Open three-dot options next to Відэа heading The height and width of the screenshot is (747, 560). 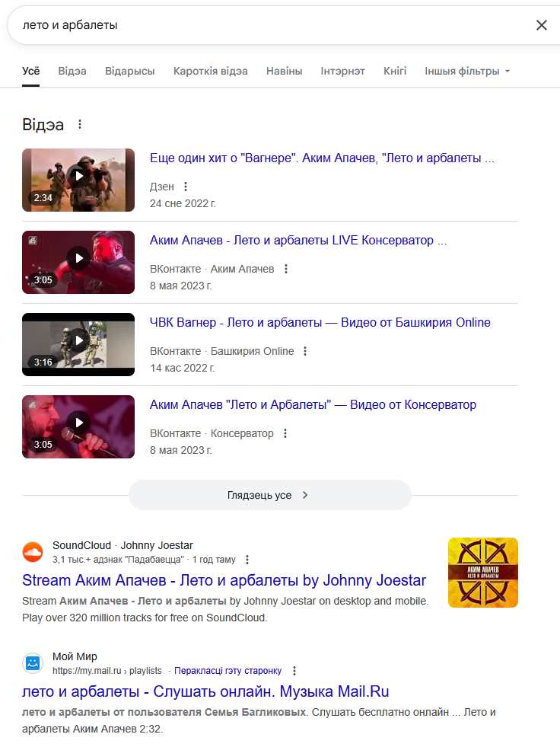click(x=80, y=124)
